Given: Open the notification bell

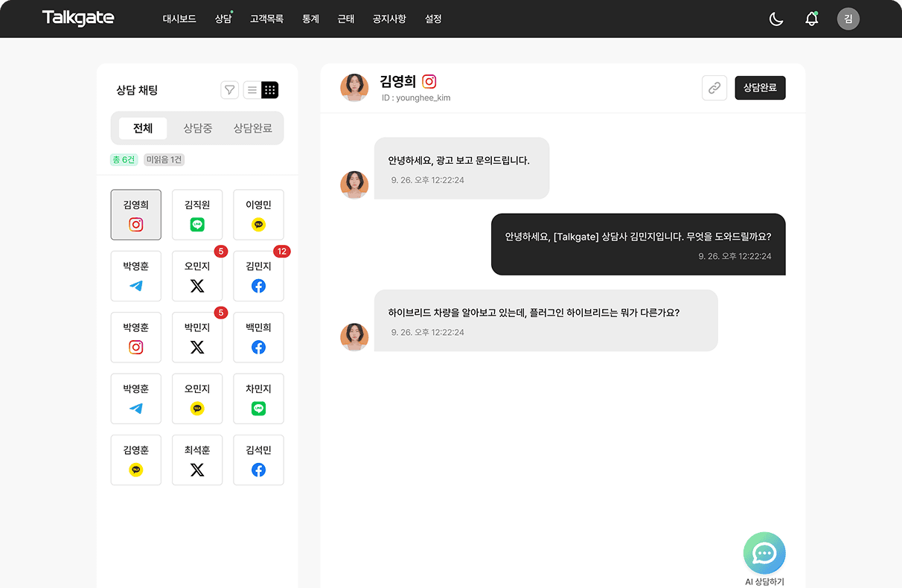Looking at the screenshot, I should tap(811, 19).
